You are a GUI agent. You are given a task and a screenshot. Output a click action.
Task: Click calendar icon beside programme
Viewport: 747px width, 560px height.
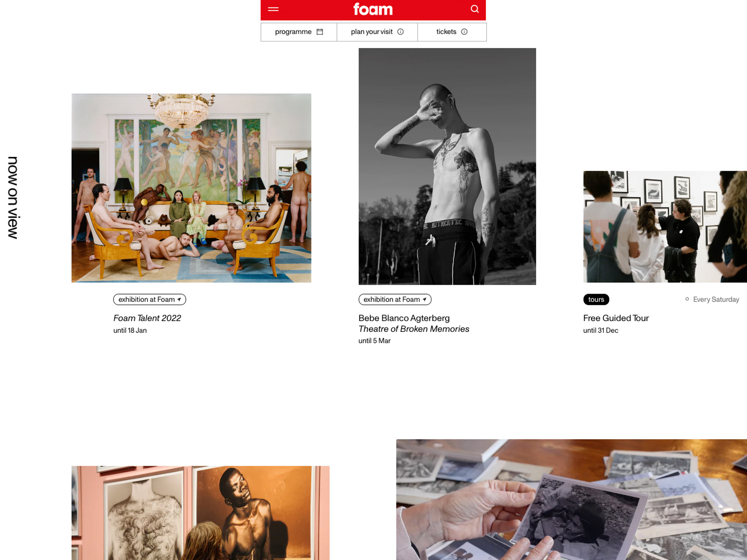[320, 32]
